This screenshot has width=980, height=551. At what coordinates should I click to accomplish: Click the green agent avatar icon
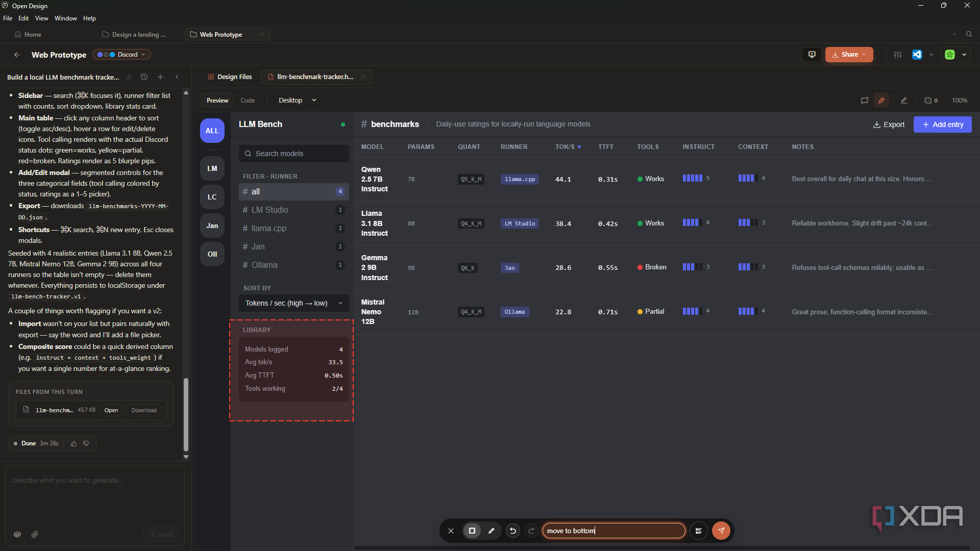coord(950,55)
